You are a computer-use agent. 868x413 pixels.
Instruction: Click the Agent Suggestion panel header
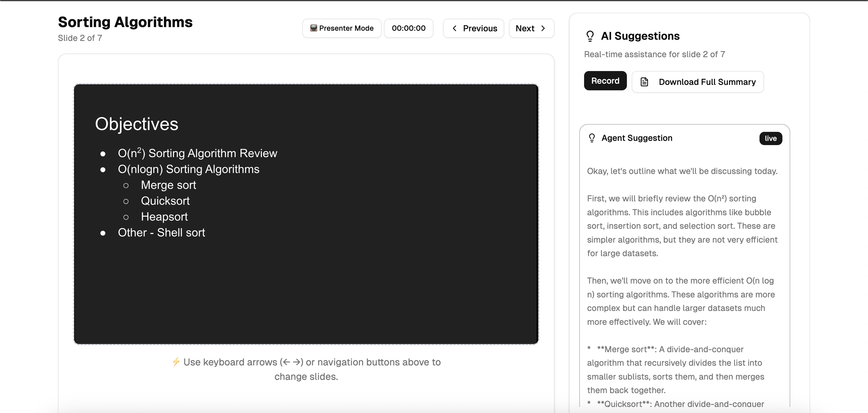(637, 138)
